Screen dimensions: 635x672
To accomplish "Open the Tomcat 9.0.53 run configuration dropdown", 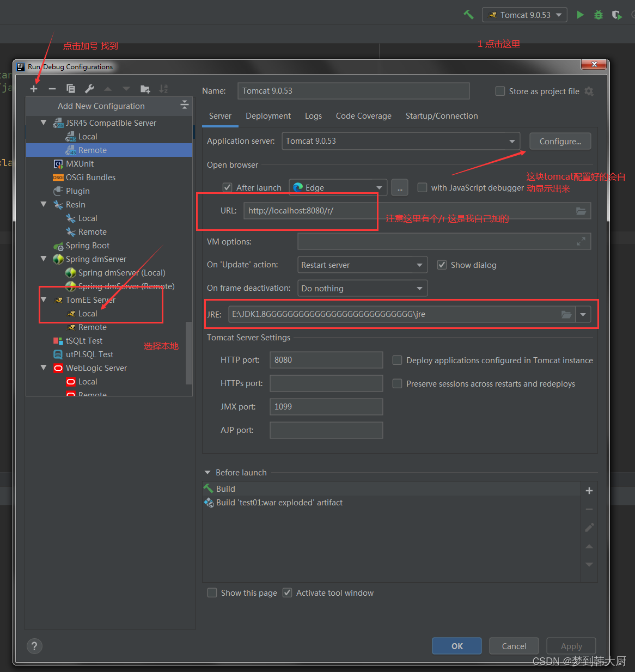I will click(x=524, y=15).
